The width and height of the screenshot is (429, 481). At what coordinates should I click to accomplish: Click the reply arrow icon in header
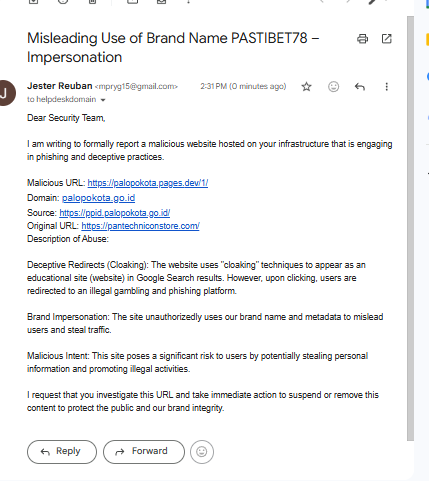coord(360,87)
